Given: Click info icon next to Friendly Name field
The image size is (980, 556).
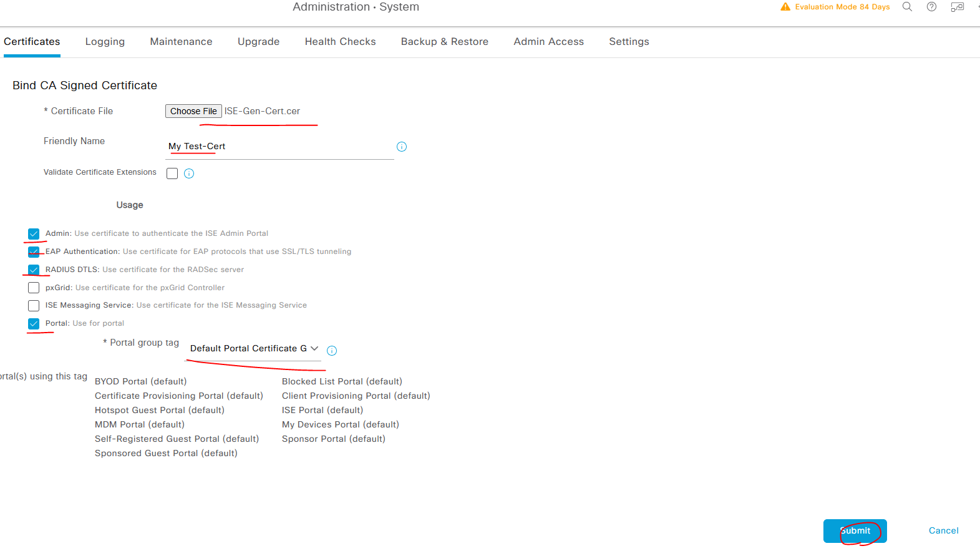Looking at the screenshot, I should pos(402,147).
